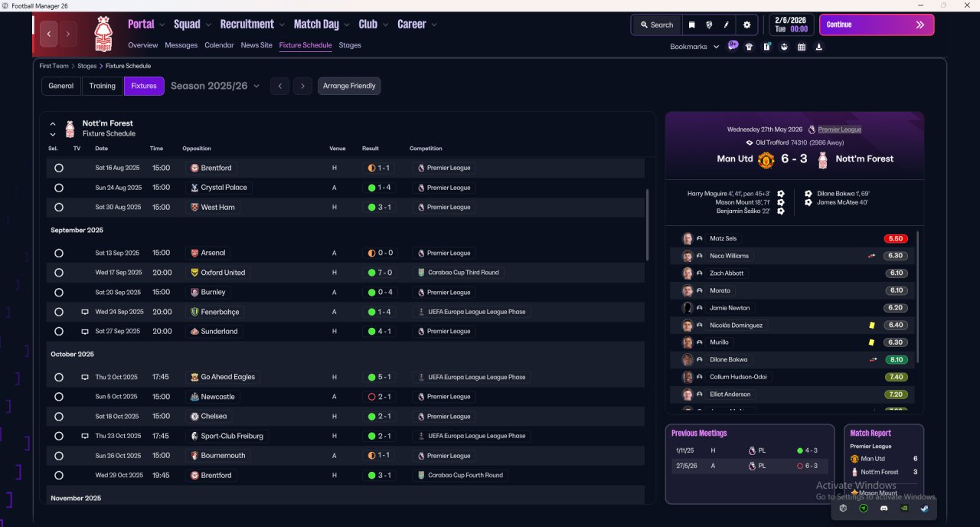Image resolution: width=980 pixels, height=527 pixels.
Task: Click the exclamation notice shortcut icon
Action: [766, 47]
